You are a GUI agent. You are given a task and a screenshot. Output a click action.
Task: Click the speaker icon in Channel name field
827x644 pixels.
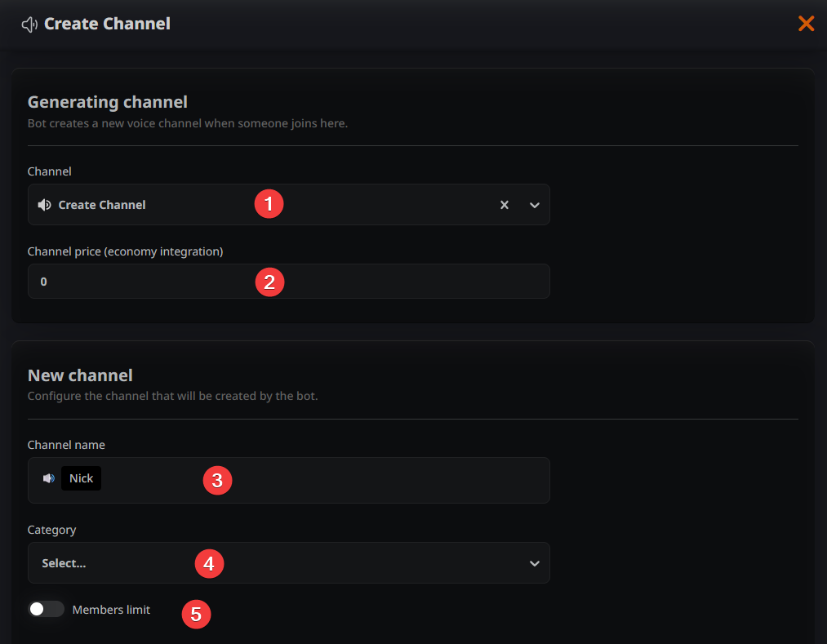tap(49, 478)
